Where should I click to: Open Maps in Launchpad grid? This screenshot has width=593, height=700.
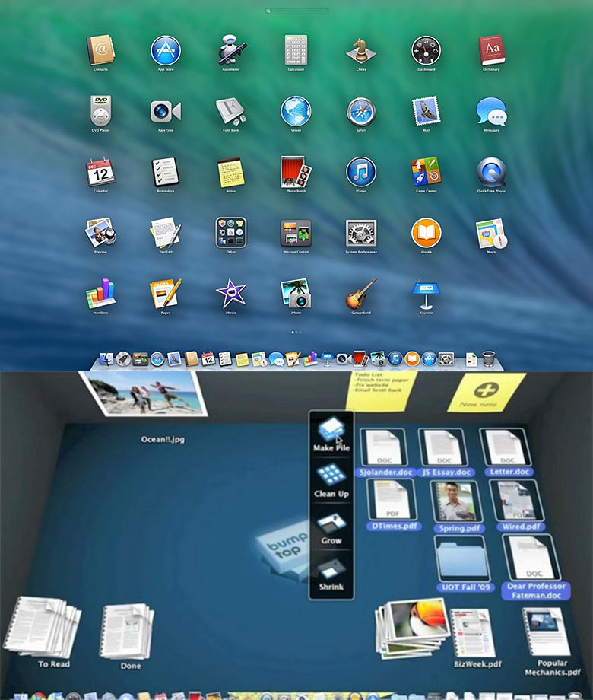click(x=491, y=233)
